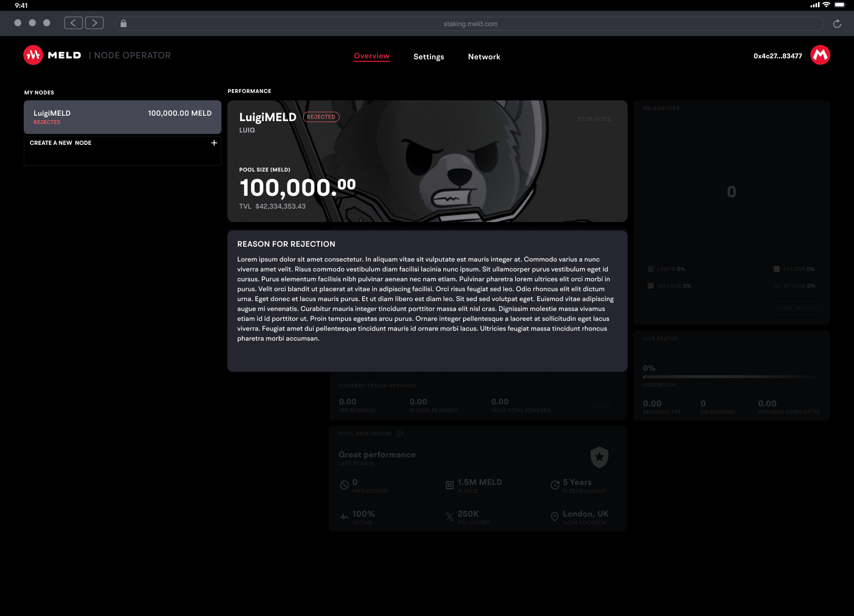
Task: Click the Stop Node button
Action: [x=594, y=119]
